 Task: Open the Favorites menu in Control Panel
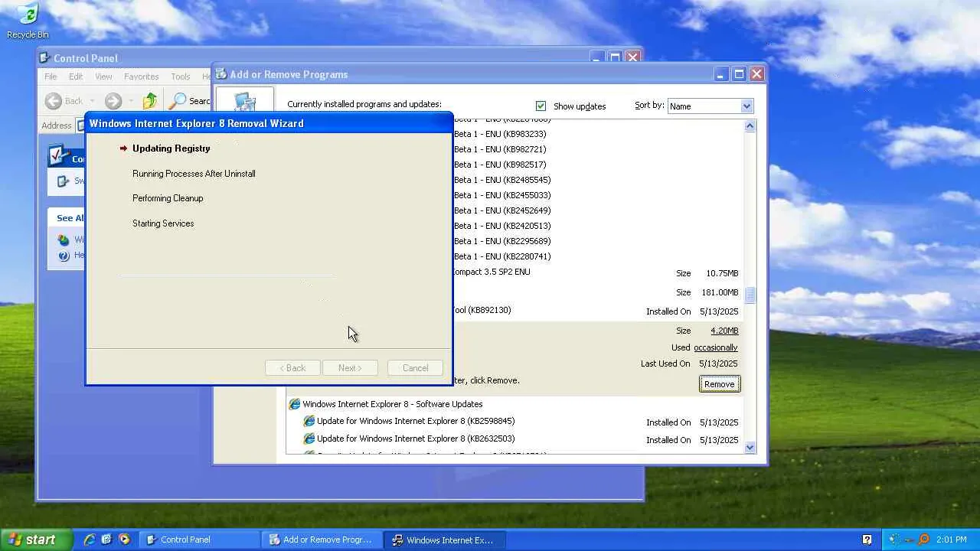(142, 77)
